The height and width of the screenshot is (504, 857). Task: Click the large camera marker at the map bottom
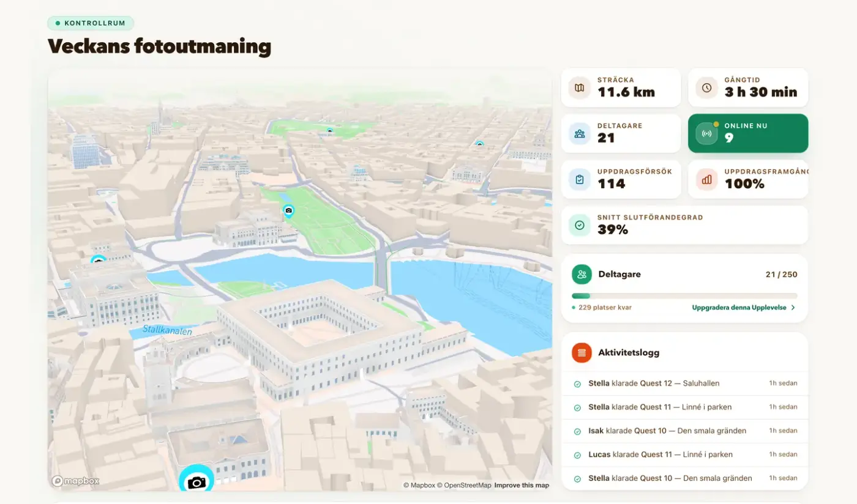(x=196, y=480)
